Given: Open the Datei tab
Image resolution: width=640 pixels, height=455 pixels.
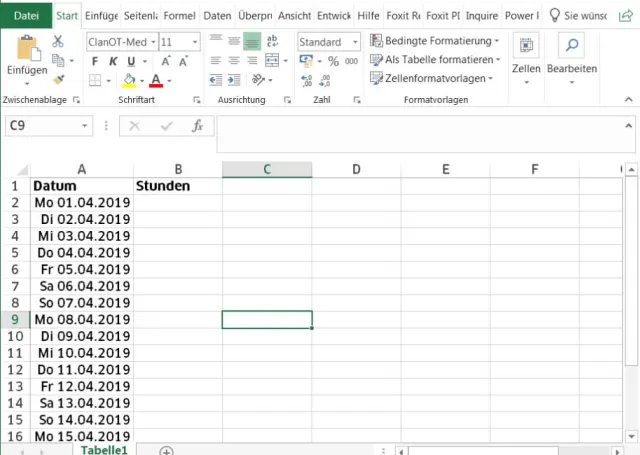Looking at the screenshot, I should [x=27, y=16].
